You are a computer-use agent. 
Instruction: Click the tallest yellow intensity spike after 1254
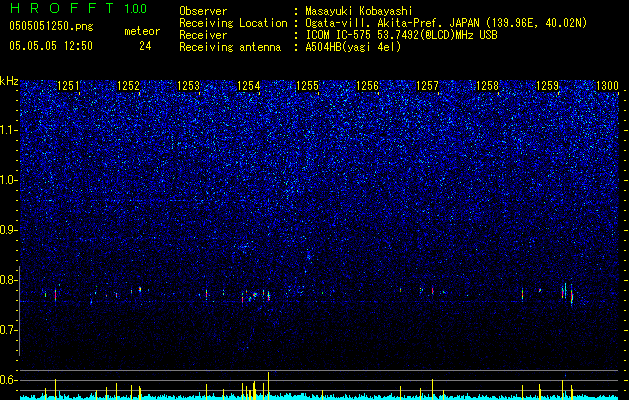click(x=268, y=385)
